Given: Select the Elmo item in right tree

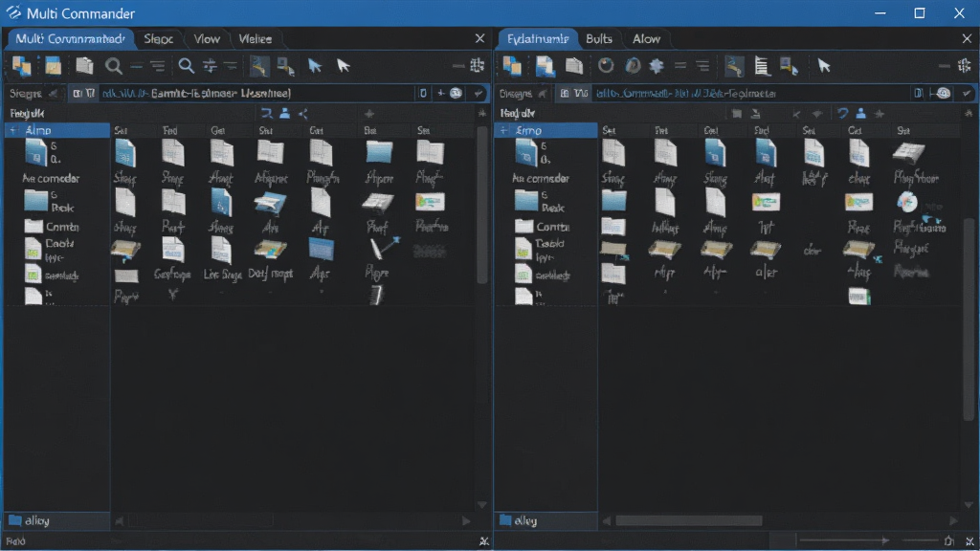Looking at the screenshot, I should tap(546, 130).
